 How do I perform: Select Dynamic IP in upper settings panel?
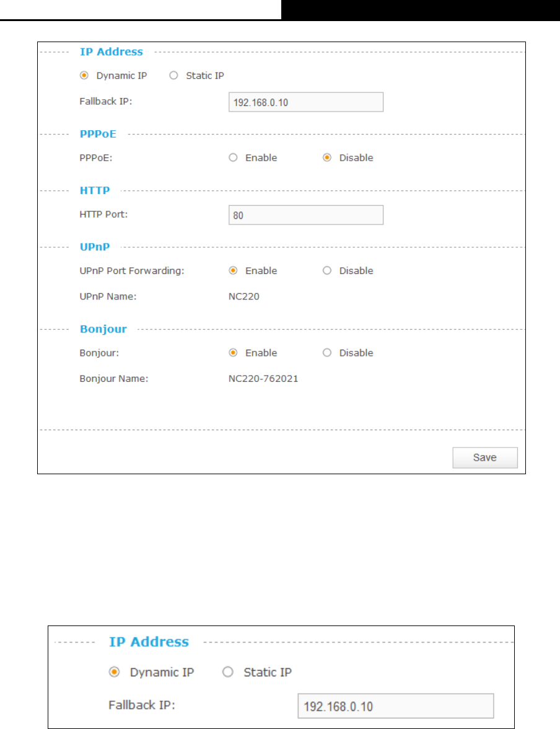pos(84,76)
